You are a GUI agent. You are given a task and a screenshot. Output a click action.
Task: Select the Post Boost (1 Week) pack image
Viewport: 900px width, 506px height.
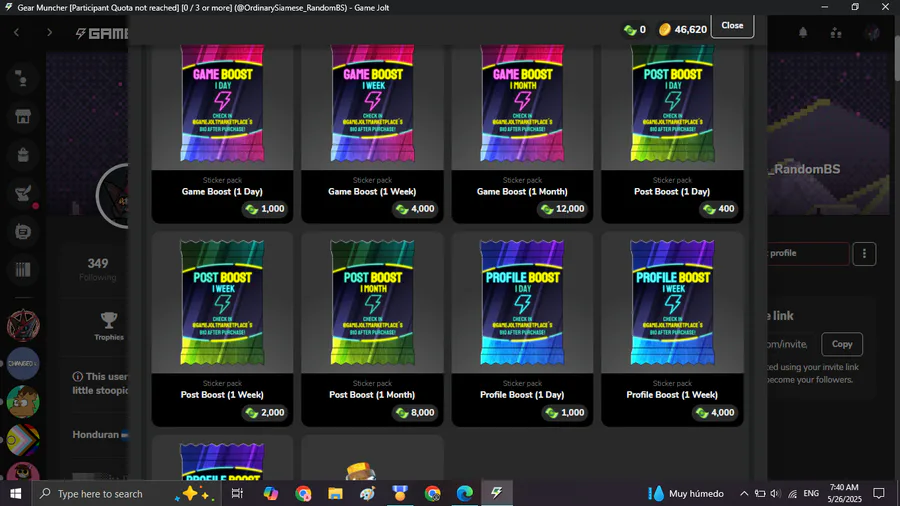click(x=222, y=303)
